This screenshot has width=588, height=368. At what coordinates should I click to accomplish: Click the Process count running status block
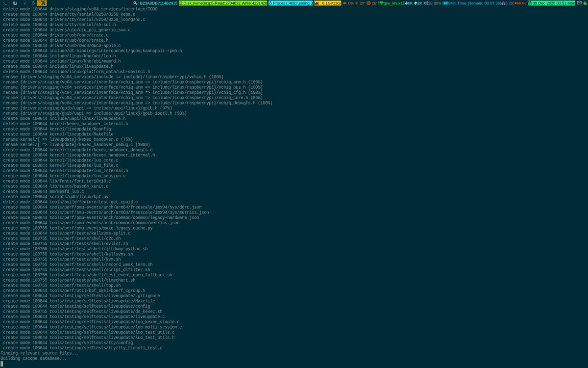click(291, 3)
